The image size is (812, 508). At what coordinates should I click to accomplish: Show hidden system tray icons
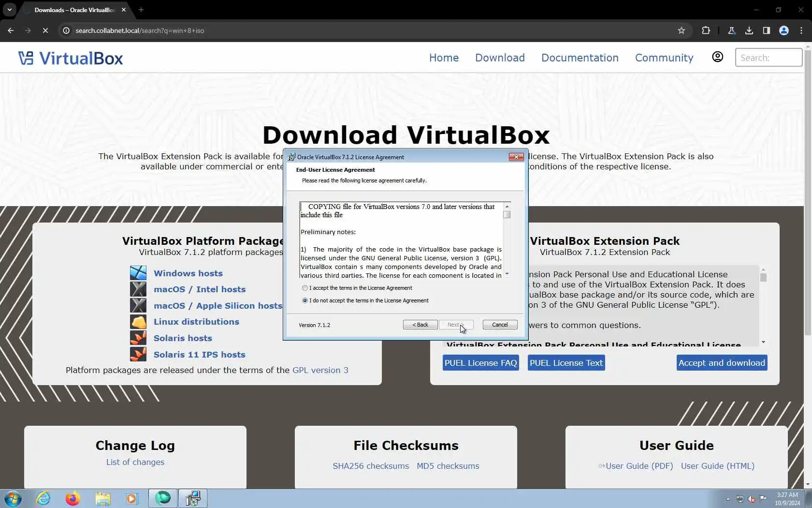(x=728, y=499)
